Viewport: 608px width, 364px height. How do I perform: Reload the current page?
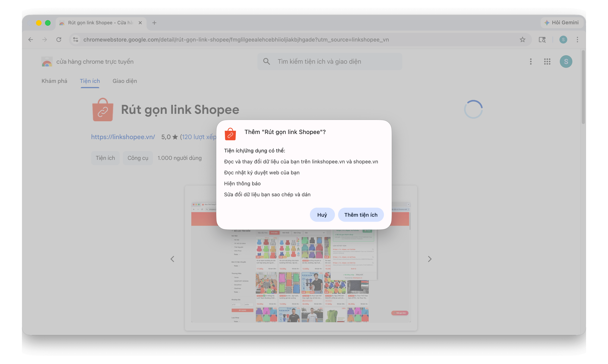[59, 40]
